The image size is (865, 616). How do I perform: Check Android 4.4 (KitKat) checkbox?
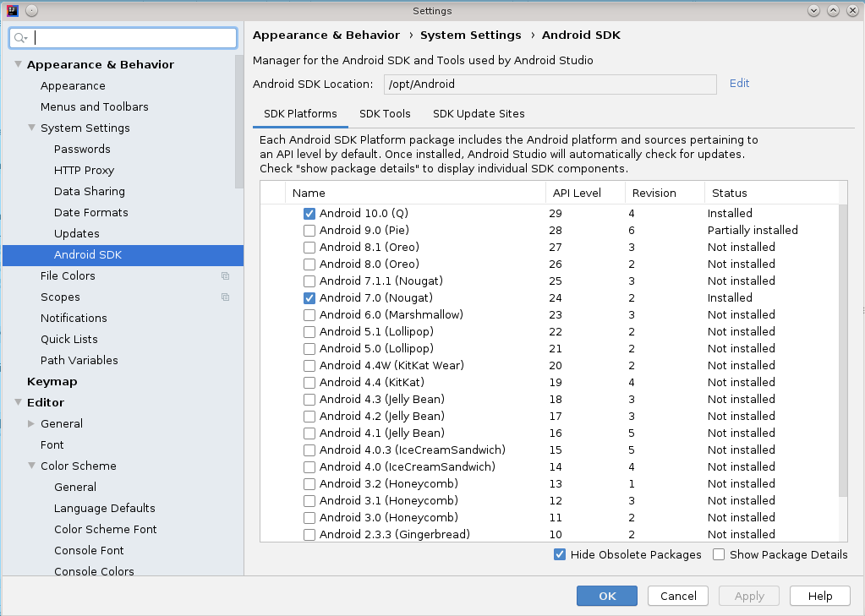point(309,383)
